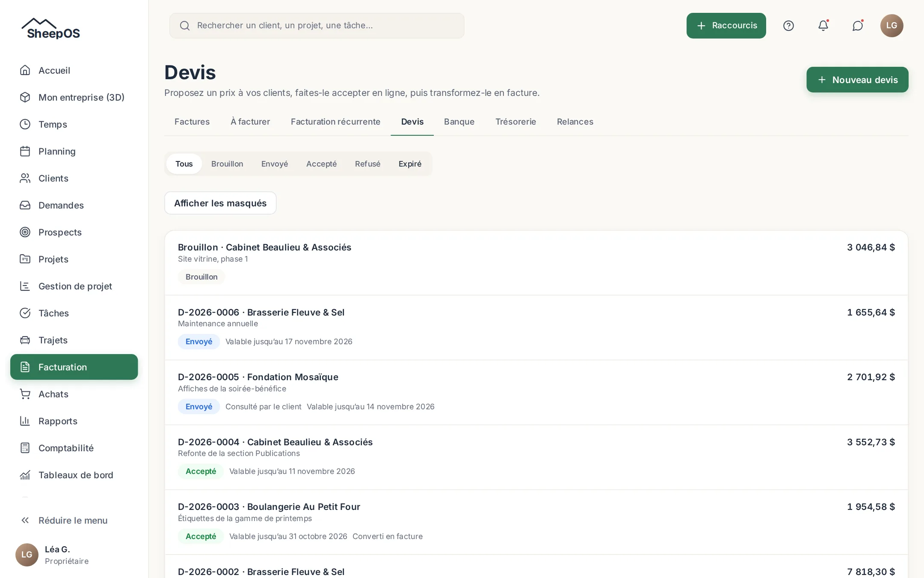Open Trajets via the car icon
Screen dimensions: 924x578
(25, 340)
